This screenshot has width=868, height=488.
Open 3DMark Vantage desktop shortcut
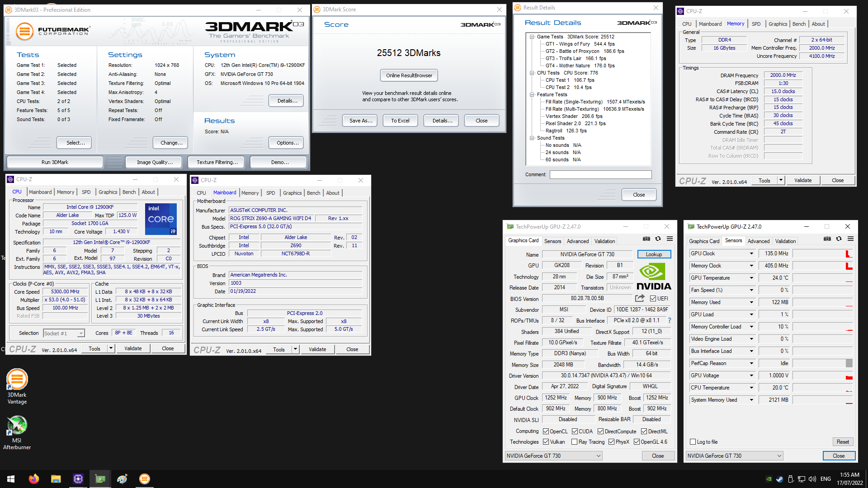pos(17,386)
